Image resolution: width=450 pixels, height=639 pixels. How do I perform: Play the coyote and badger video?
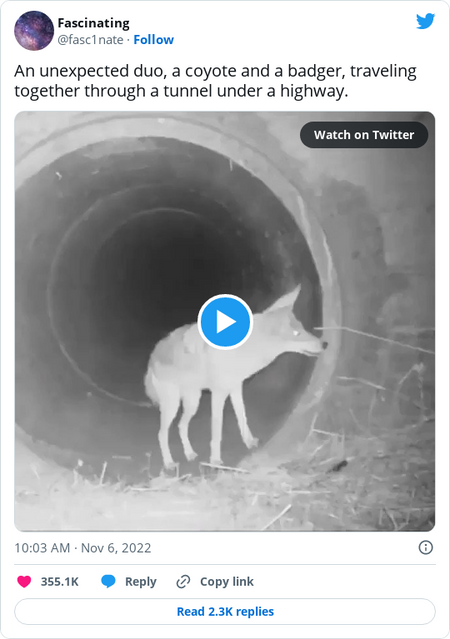pyautogui.click(x=225, y=322)
